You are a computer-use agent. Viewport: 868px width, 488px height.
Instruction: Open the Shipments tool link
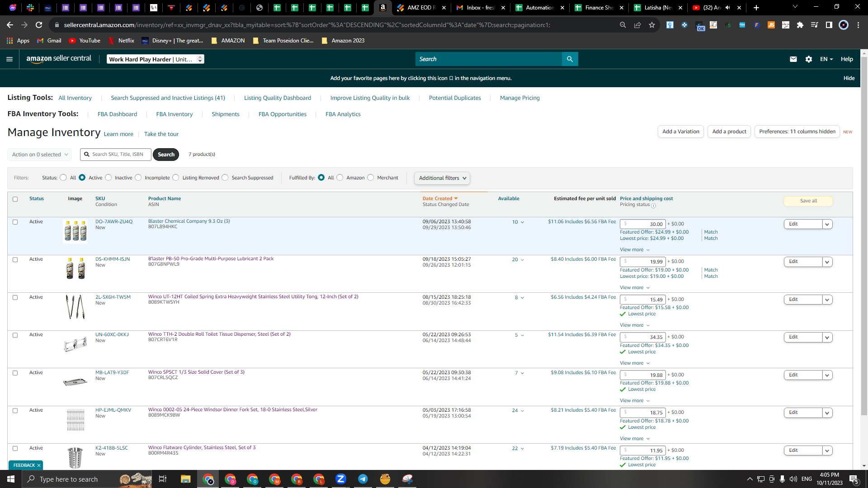tap(226, 114)
